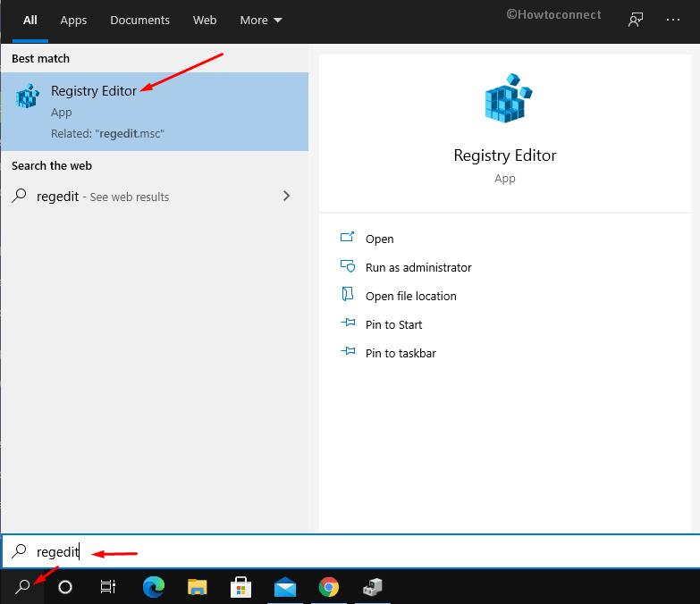Open the Mail app from the taskbar
This screenshot has height=604, width=700.
(x=285, y=587)
